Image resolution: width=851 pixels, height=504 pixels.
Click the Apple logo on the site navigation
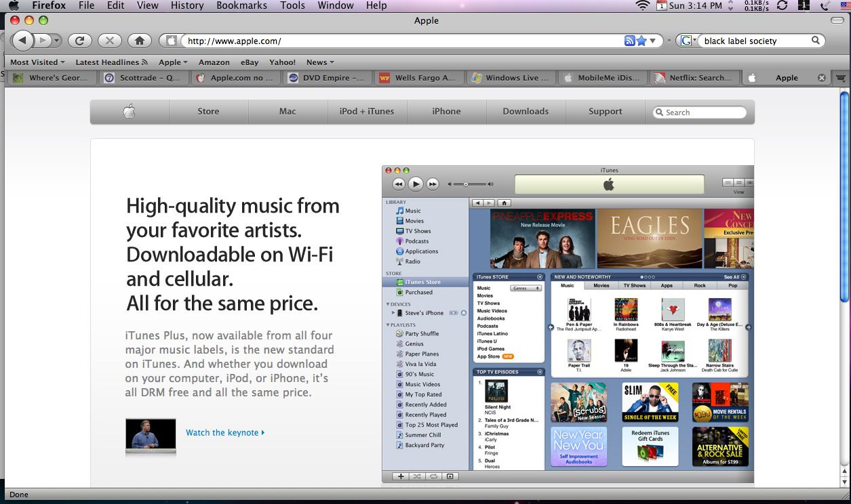point(130,112)
